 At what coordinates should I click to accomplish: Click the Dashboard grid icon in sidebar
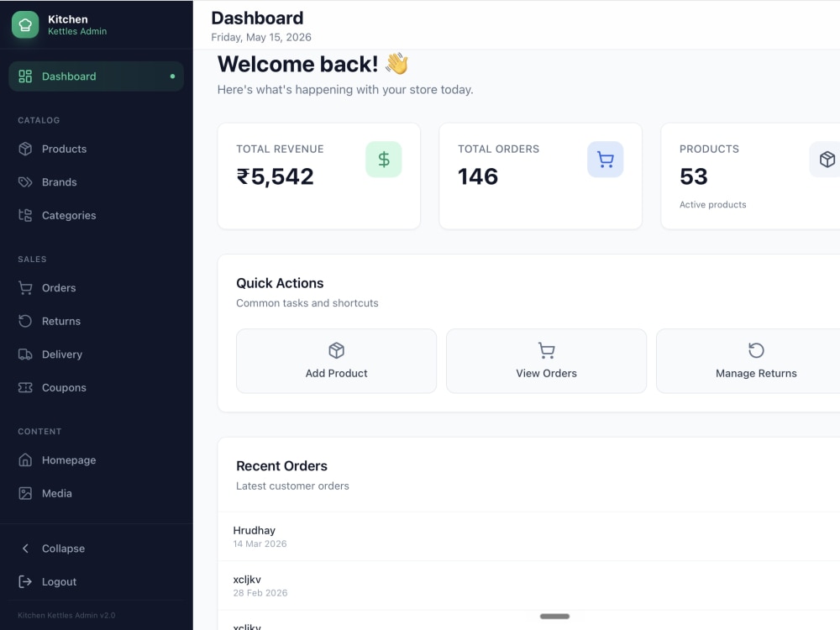click(x=25, y=76)
